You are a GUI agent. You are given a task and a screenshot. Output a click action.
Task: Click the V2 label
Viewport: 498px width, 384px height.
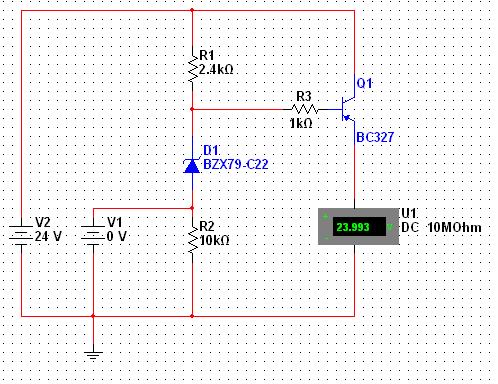point(43,222)
